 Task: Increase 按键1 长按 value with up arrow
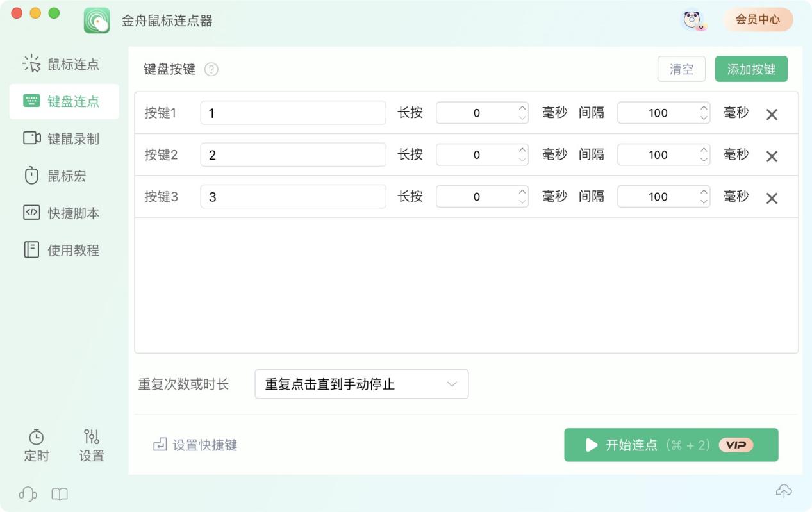click(522, 108)
